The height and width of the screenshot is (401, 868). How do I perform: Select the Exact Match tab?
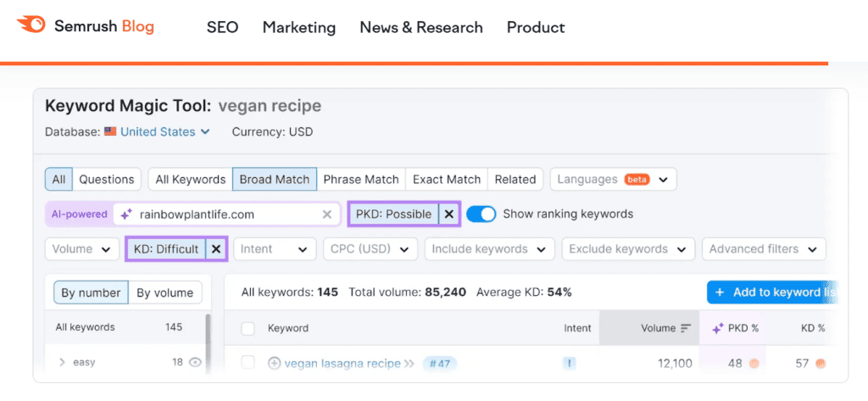[447, 180]
